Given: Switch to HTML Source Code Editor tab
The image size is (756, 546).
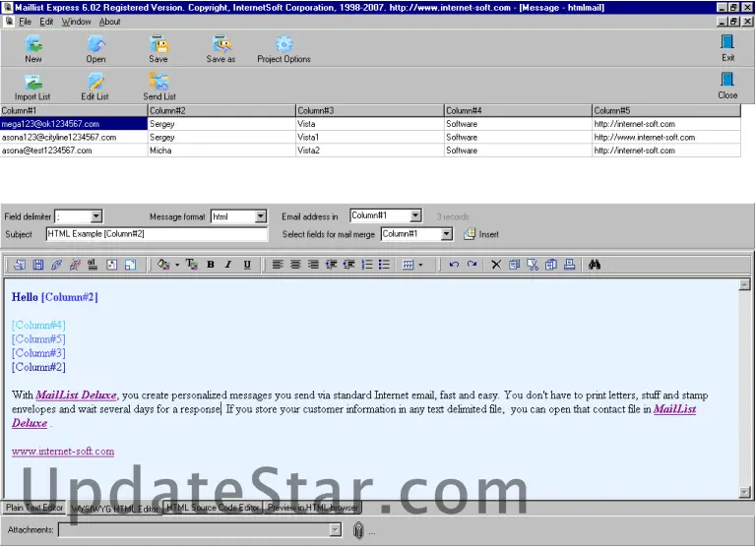Looking at the screenshot, I should [x=213, y=508].
